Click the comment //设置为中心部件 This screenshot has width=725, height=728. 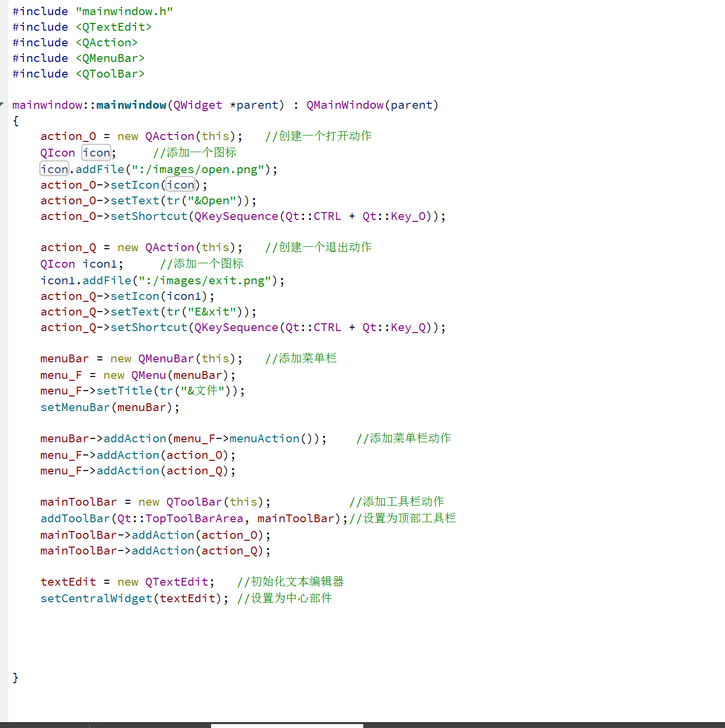(285, 598)
